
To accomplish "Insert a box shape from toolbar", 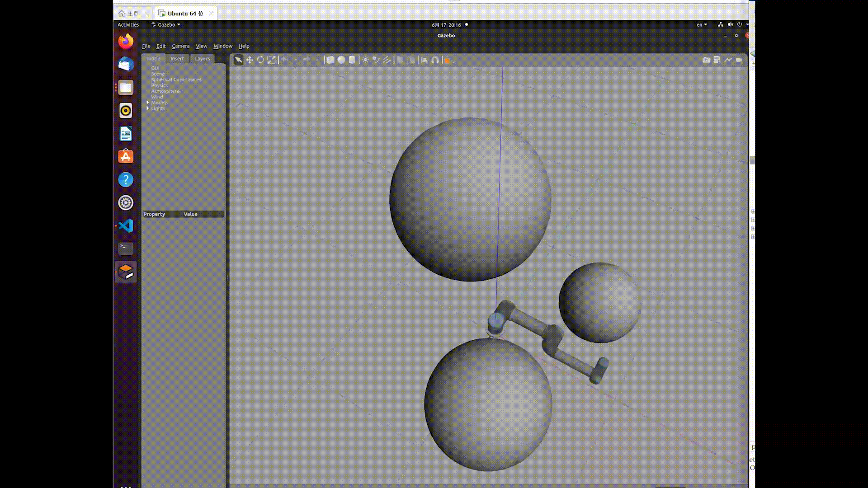I will pyautogui.click(x=330, y=60).
